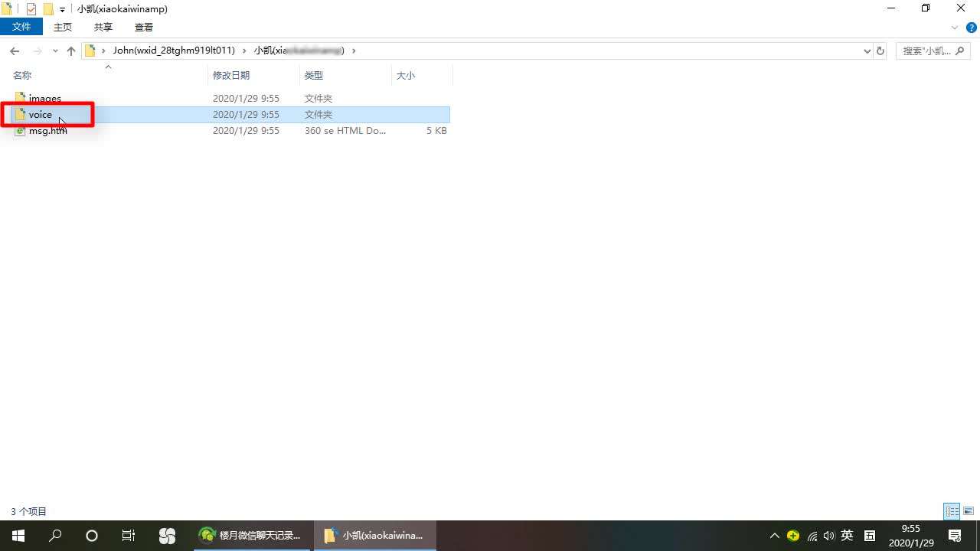This screenshot has height=551, width=980.
Task: Expand breadcrumb chevron after John folder
Action: (244, 51)
